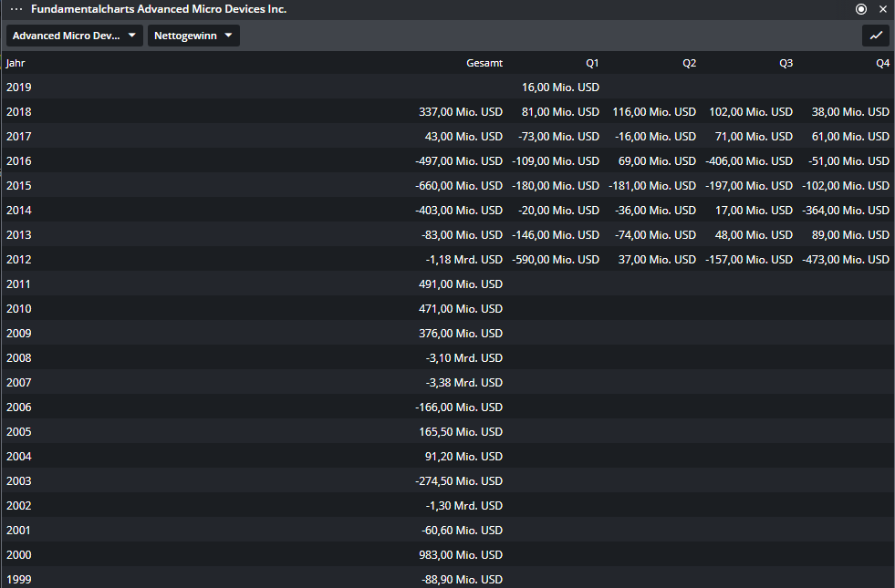Select the 2000 year row label

point(19,554)
